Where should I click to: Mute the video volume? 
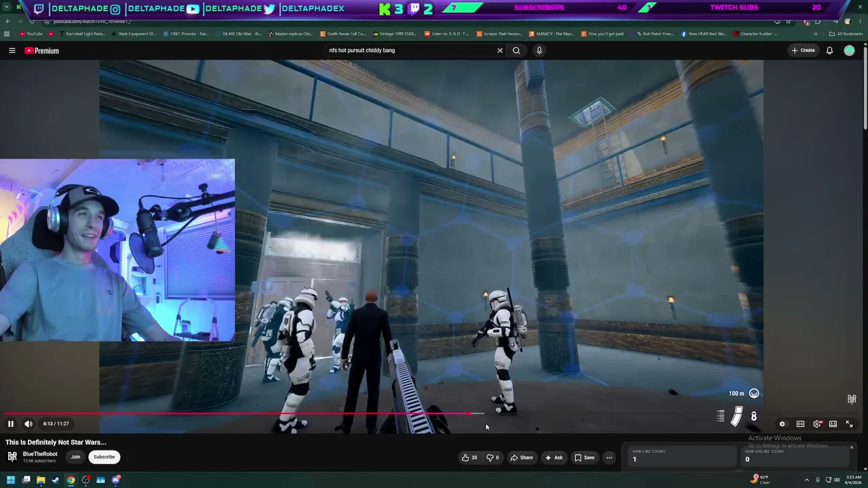pyautogui.click(x=28, y=424)
